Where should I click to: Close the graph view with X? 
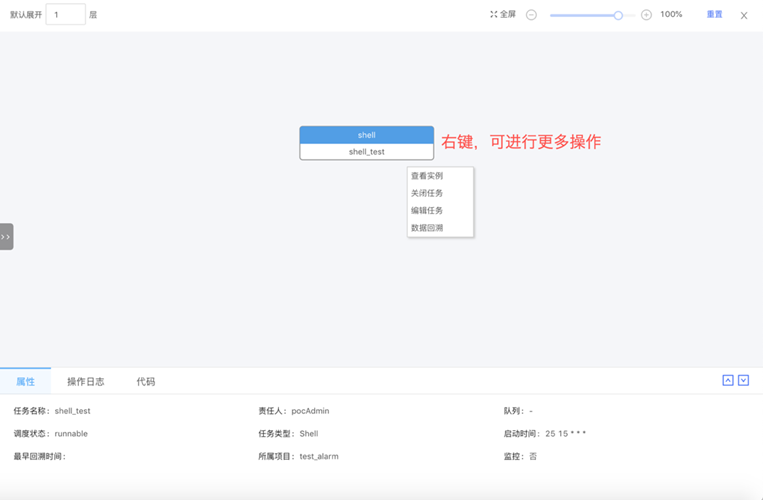[x=743, y=16]
